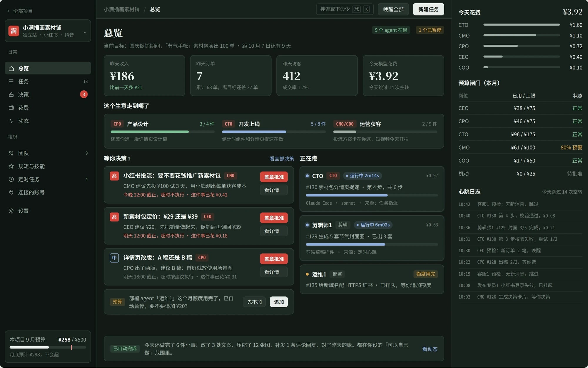Click the CTO spending bar in 今天花费
Viewport: 588px width, 368px height.
(x=522, y=25)
